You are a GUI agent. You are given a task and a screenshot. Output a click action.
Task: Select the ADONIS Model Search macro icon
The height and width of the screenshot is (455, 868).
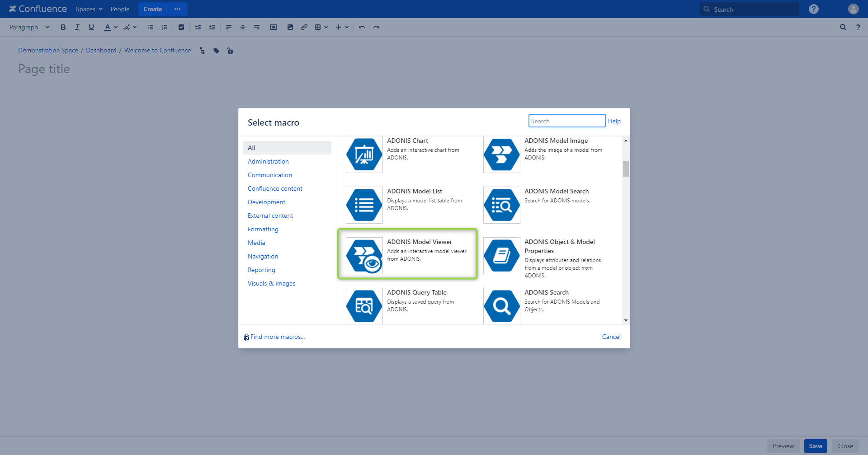(x=502, y=205)
